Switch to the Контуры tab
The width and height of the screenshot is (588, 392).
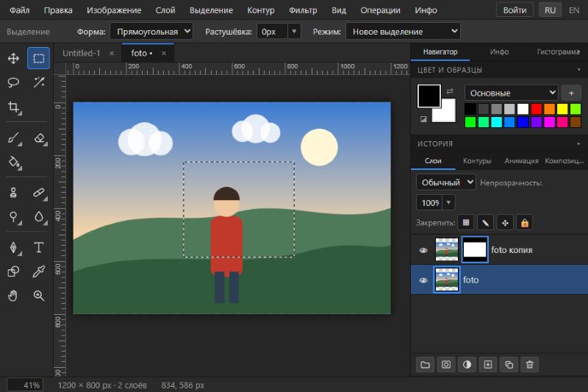(477, 161)
